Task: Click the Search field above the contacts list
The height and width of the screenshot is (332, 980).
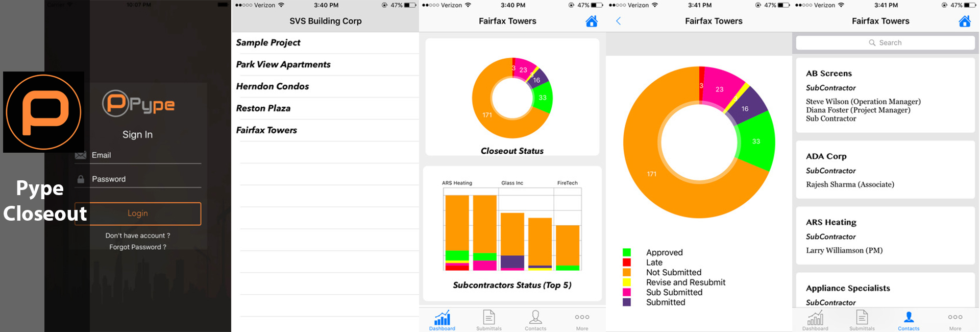Action: [886, 43]
